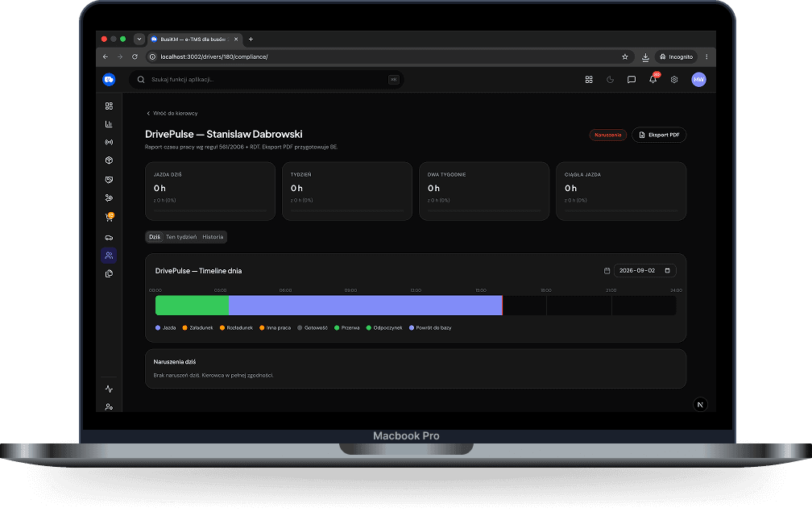Open the bar chart analytics sidebar icon

[x=109, y=124]
